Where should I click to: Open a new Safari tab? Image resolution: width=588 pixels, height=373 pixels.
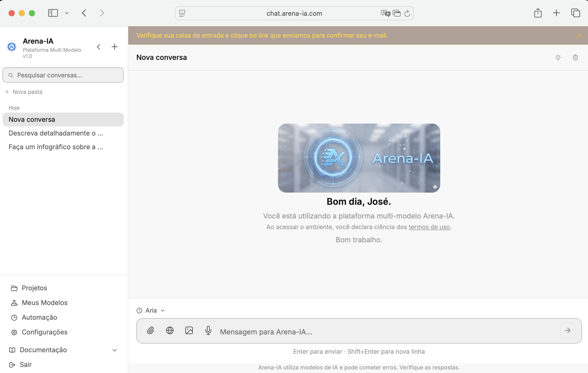[556, 13]
